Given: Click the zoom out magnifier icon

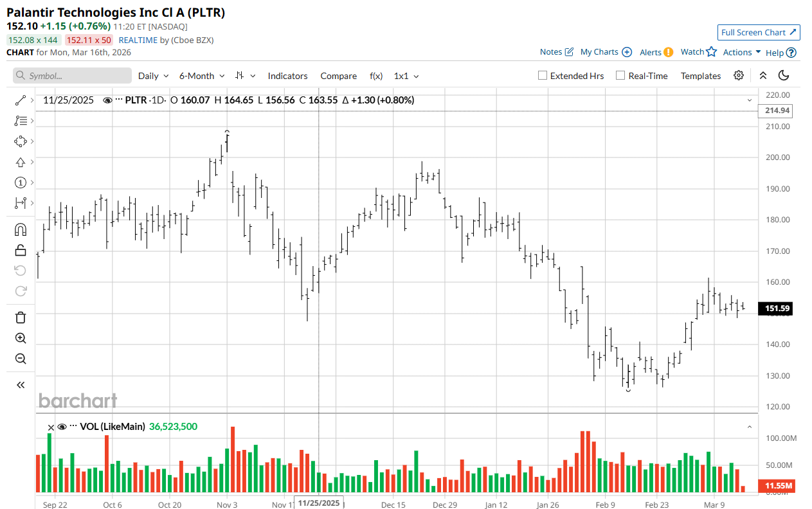Looking at the screenshot, I should click(x=20, y=359).
